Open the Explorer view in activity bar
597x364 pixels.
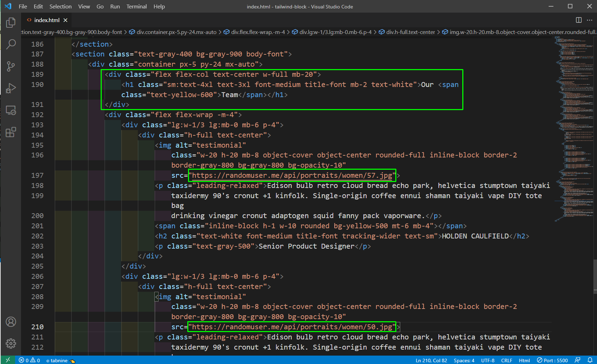[11, 23]
